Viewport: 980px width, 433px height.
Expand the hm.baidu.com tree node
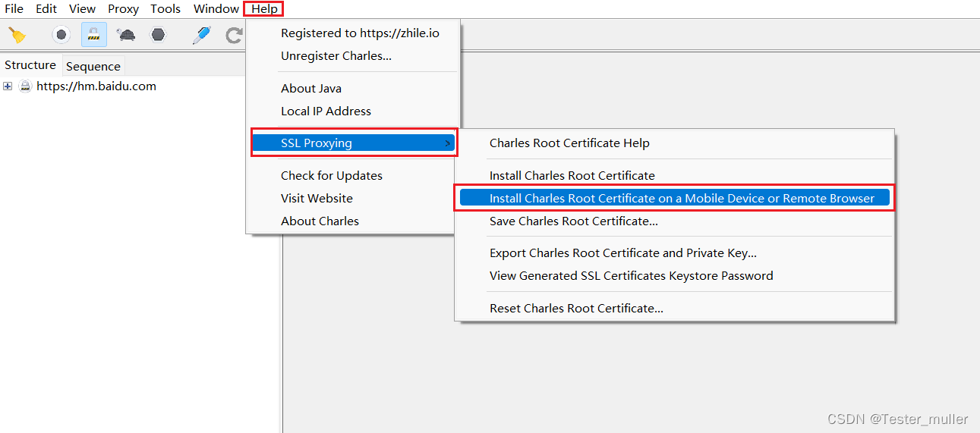(x=8, y=86)
